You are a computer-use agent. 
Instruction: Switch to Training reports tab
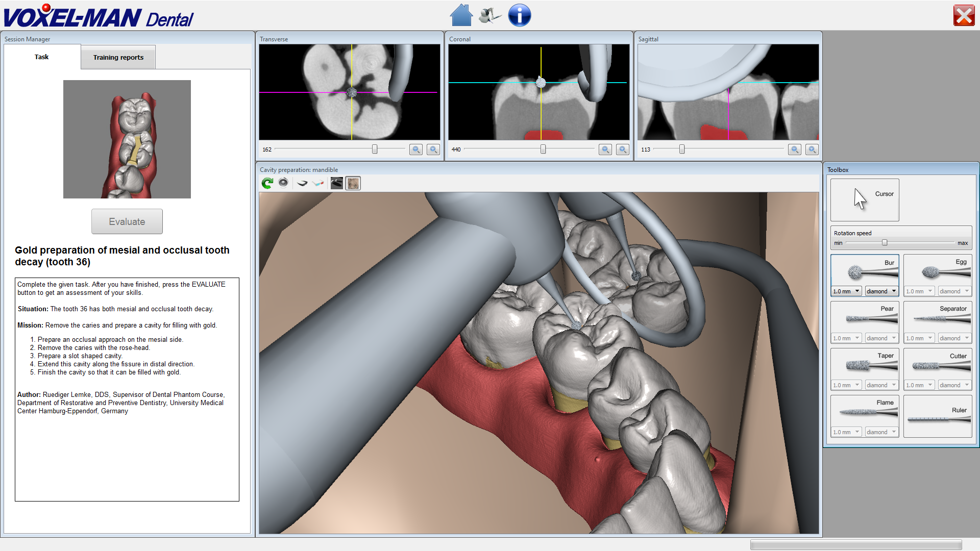click(x=118, y=57)
